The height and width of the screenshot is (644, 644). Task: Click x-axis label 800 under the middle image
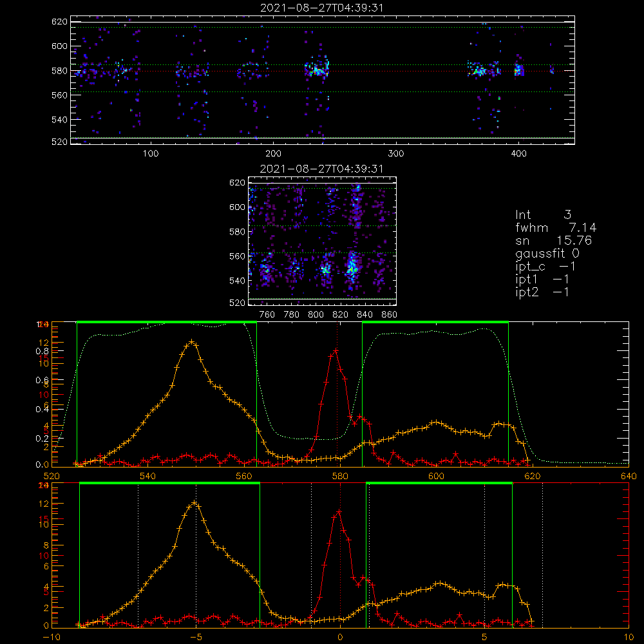tap(316, 315)
